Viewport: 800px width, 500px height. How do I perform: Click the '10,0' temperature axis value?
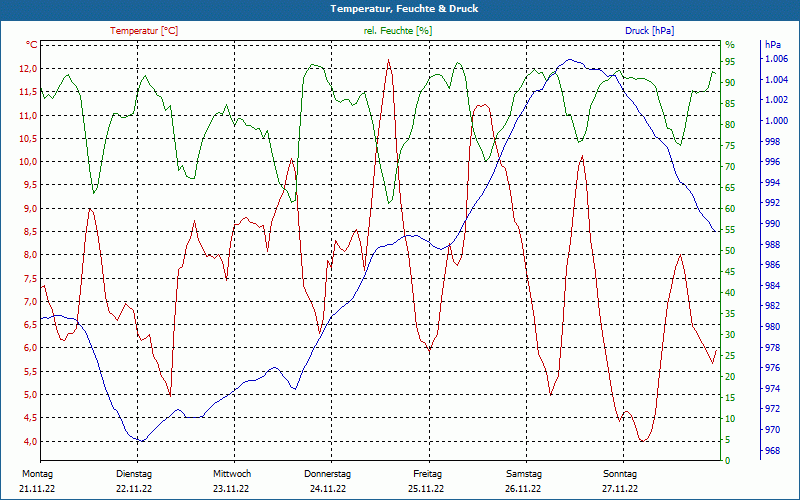[28, 162]
